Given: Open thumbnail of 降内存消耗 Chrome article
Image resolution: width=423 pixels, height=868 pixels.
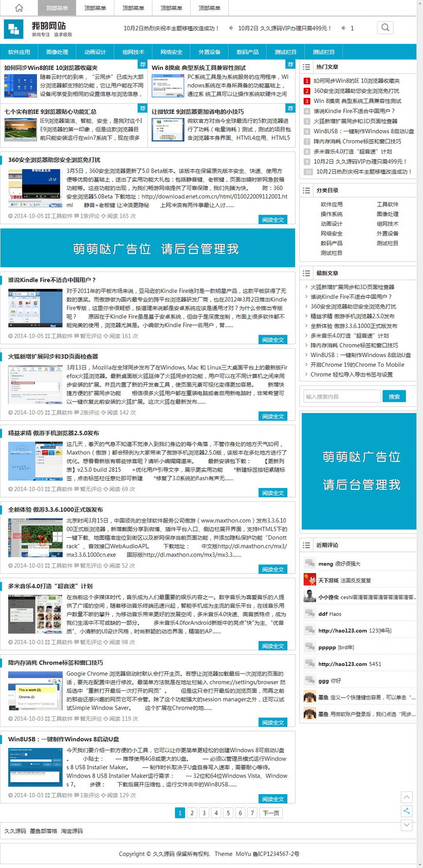Looking at the screenshot, I should click(x=36, y=691).
